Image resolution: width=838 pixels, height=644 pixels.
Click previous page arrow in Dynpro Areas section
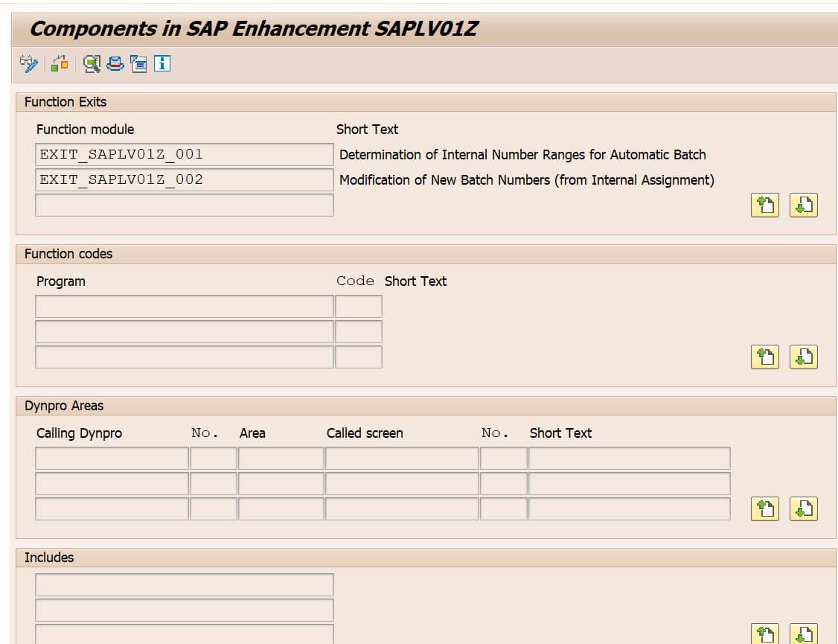(x=766, y=509)
